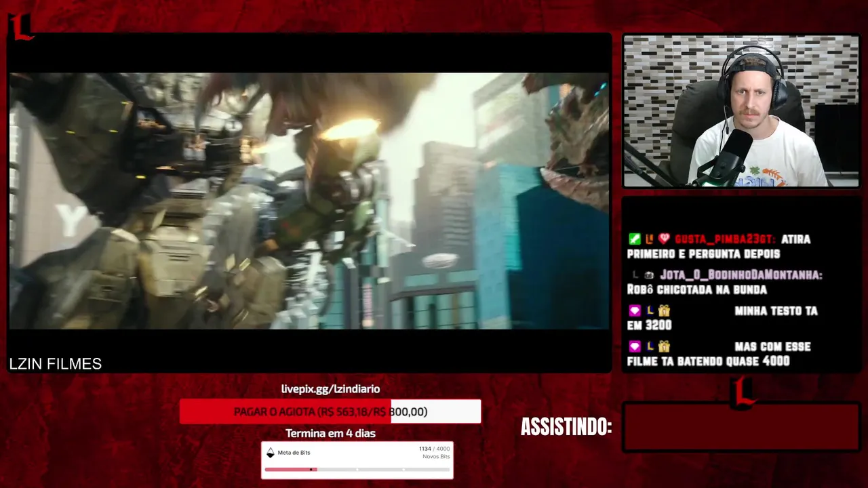Click the 'Termina em 4 dias' text
The image size is (868, 488).
330,433
